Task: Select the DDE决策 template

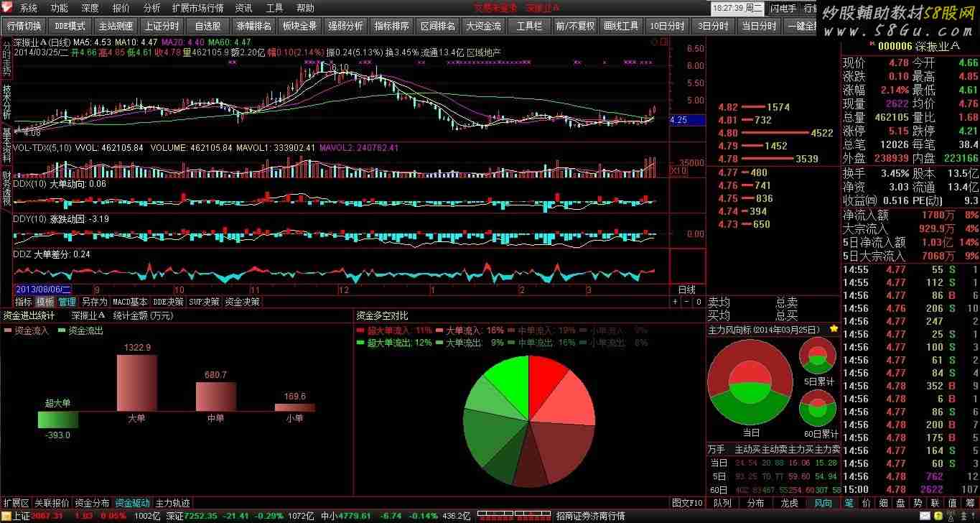Action: pos(169,302)
